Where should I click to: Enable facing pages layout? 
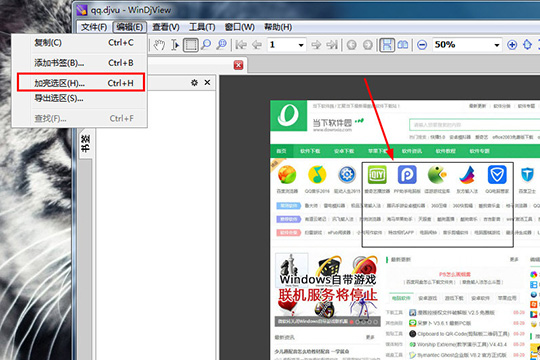[403, 45]
